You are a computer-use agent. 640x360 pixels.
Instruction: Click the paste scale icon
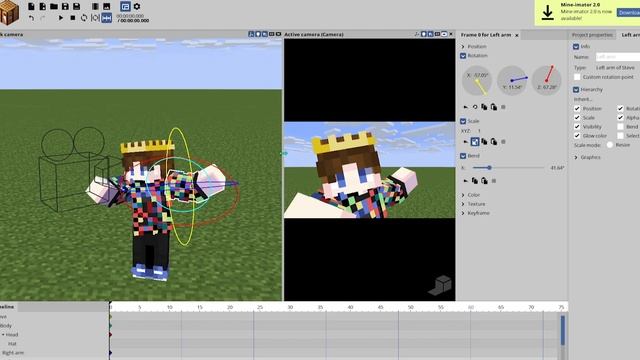[x=494, y=142]
